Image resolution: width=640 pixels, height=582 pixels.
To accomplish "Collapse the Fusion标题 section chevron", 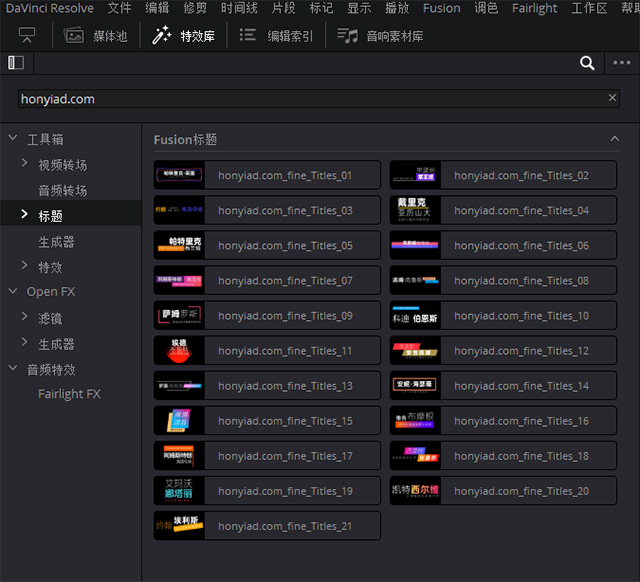I will [615, 139].
